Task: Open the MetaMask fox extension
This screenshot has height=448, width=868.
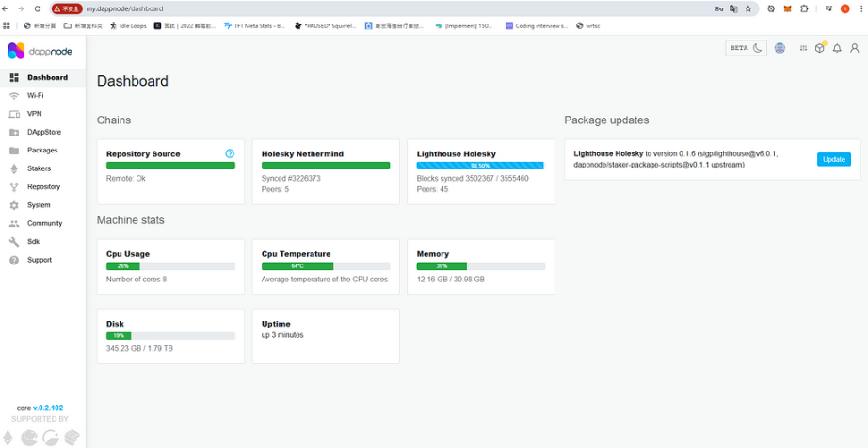Action: [x=787, y=8]
